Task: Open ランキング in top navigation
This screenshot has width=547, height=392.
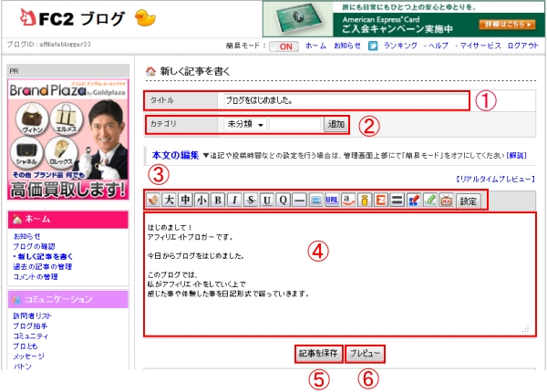Action: 400,46
